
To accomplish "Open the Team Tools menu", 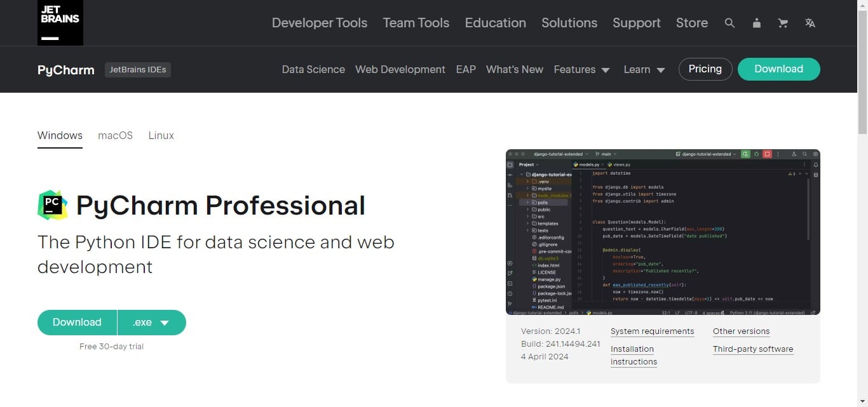I will [416, 23].
